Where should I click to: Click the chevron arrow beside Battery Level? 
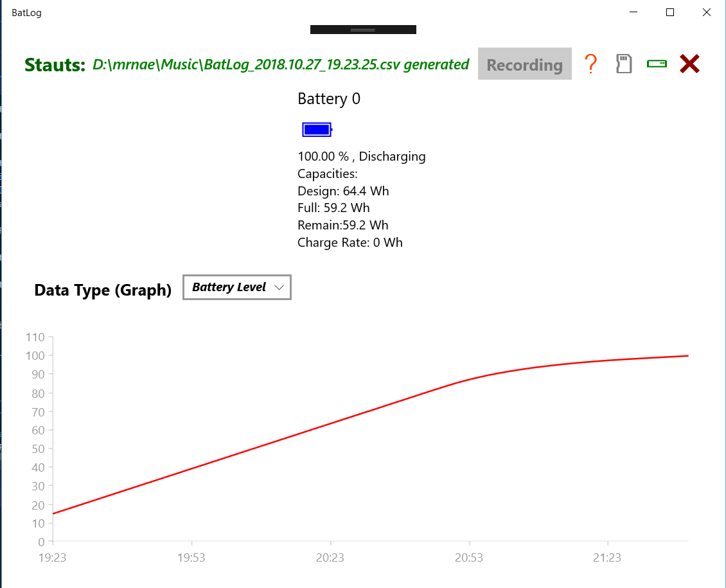[279, 288]
